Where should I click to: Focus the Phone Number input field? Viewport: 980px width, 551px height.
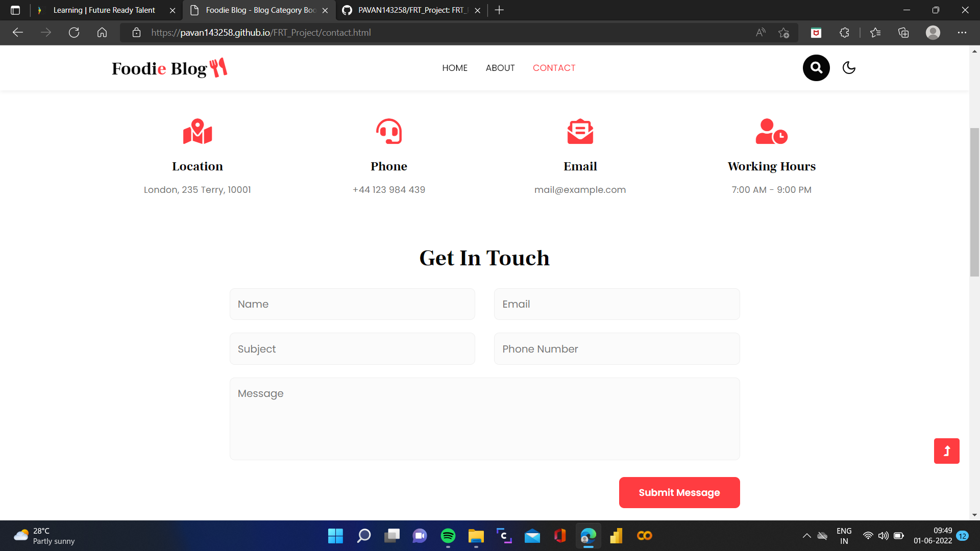[x=617, y=349]
